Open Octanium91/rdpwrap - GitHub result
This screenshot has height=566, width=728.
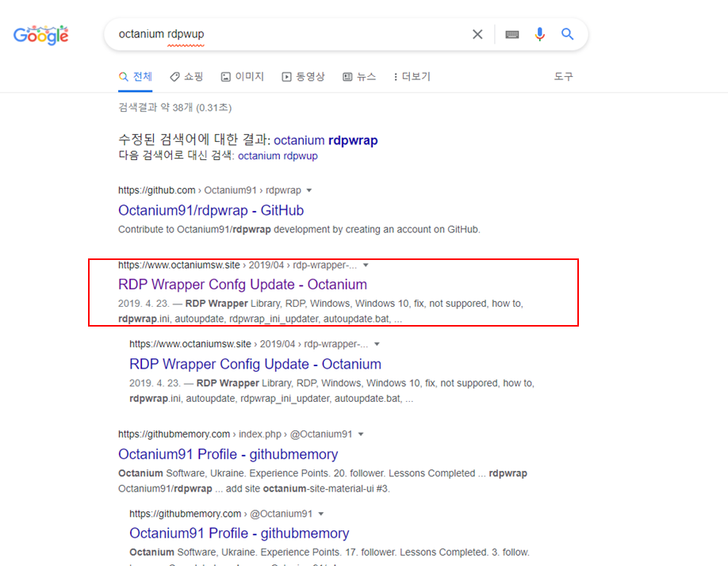point(211,210)
